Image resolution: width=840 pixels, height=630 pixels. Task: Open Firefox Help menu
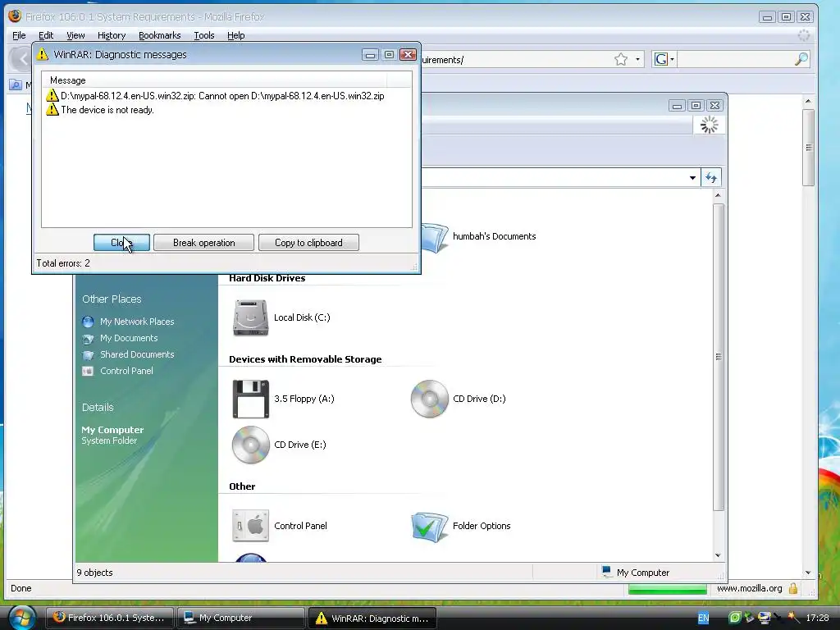click(x=235, y=35)
